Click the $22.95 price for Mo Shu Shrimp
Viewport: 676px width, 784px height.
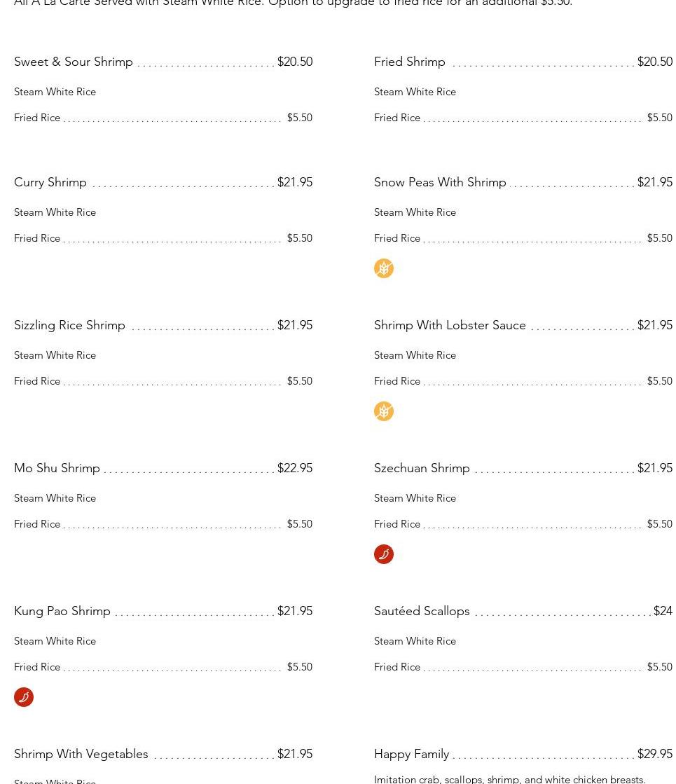click(x=295, y=468)
